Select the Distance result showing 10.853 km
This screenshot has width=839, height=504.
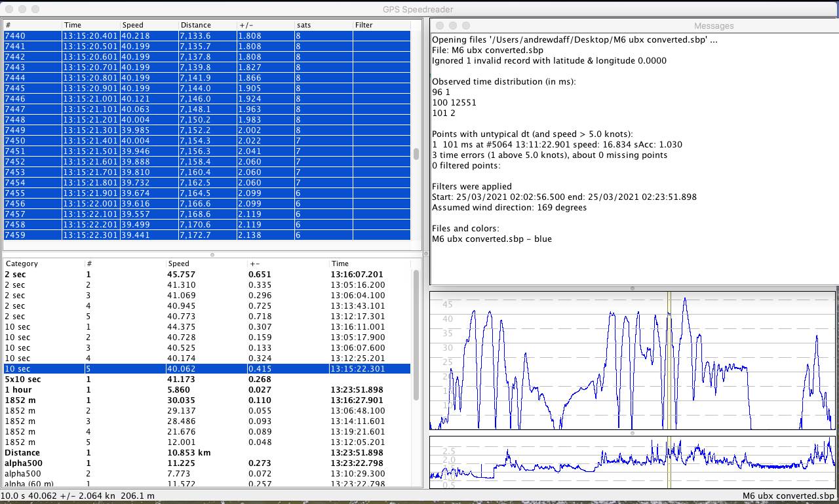197,453
